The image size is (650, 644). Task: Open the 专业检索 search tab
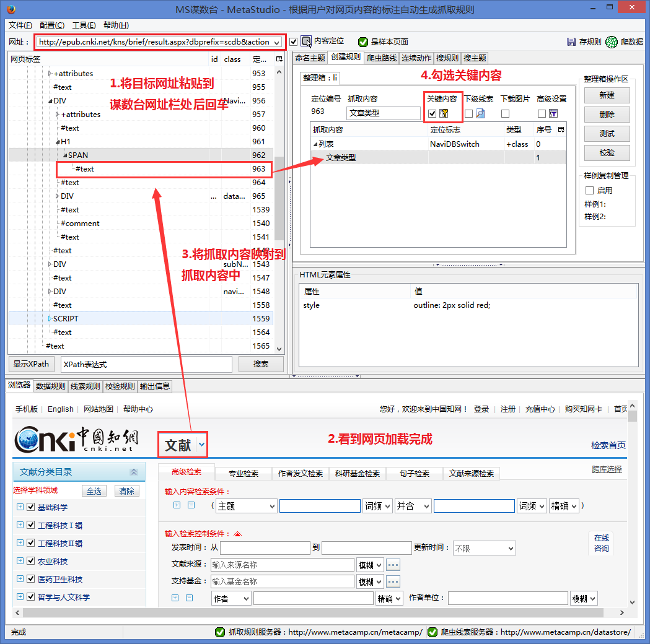click(244, 473)
